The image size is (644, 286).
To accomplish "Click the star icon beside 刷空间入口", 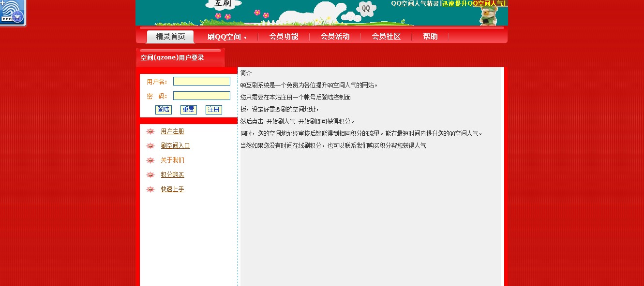I will tap(150, 146).
